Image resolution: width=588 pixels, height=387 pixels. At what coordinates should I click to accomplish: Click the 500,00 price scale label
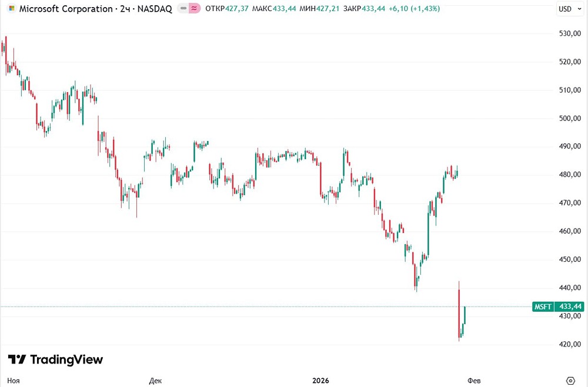[570, 119]
